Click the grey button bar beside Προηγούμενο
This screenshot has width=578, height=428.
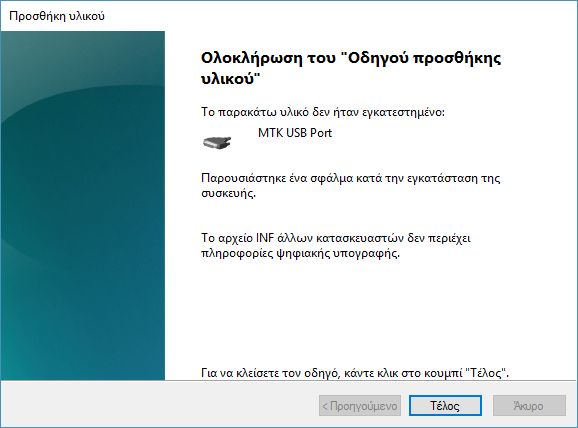click(x=159, y=404)
